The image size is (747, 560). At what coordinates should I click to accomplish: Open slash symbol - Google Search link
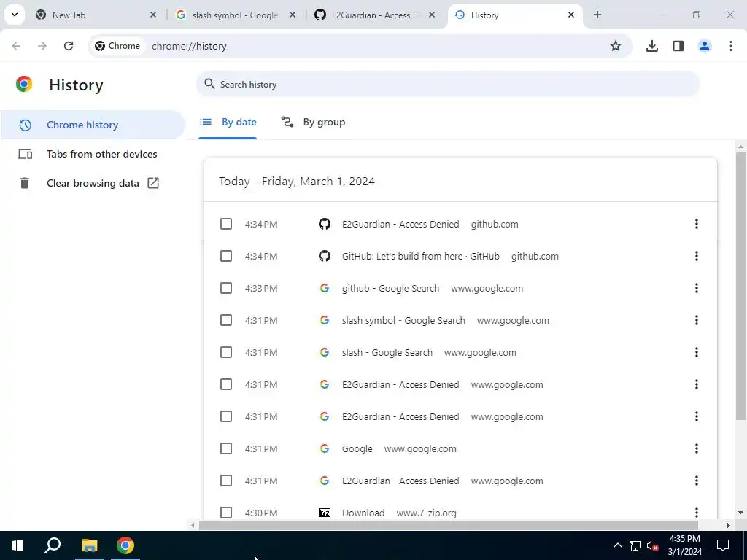point(403,320)
